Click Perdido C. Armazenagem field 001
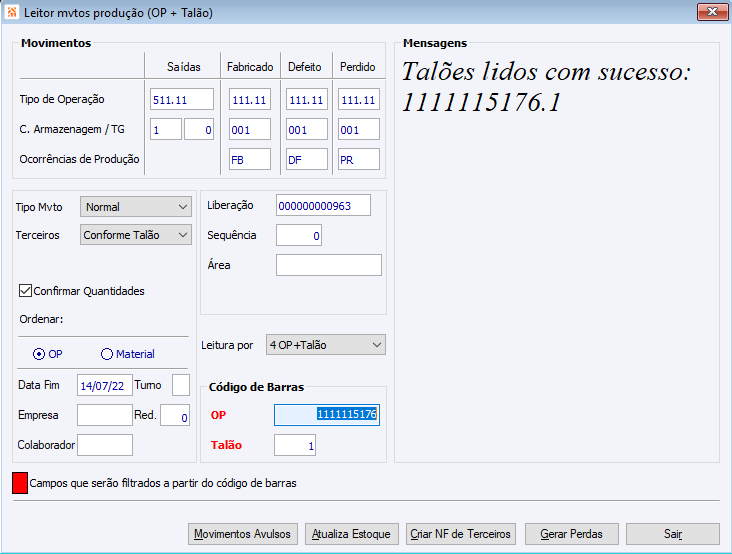732x554 pixels. 359,129
